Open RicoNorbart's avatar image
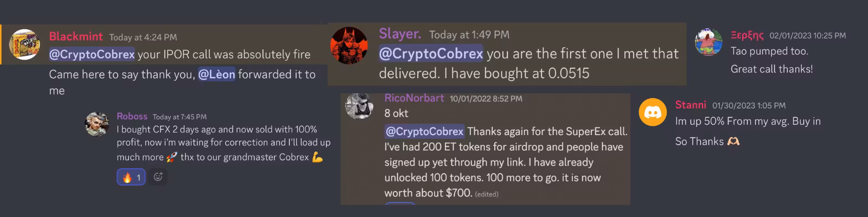 pyautogui.click(x=359, y=105)
